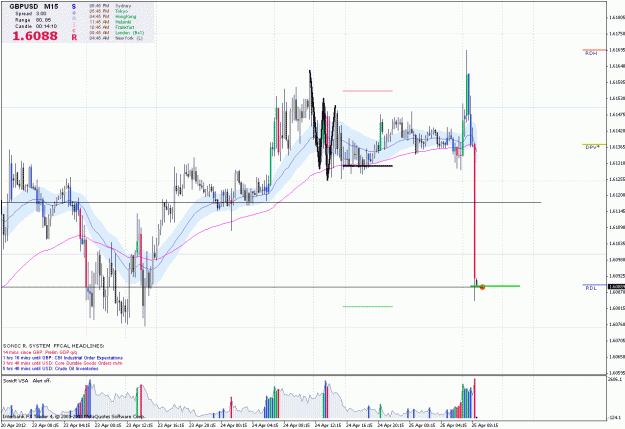Screen dimensions: 625x429
Task: Click the Candle 00:14:10 countdown
Action: tap(36, 26)
